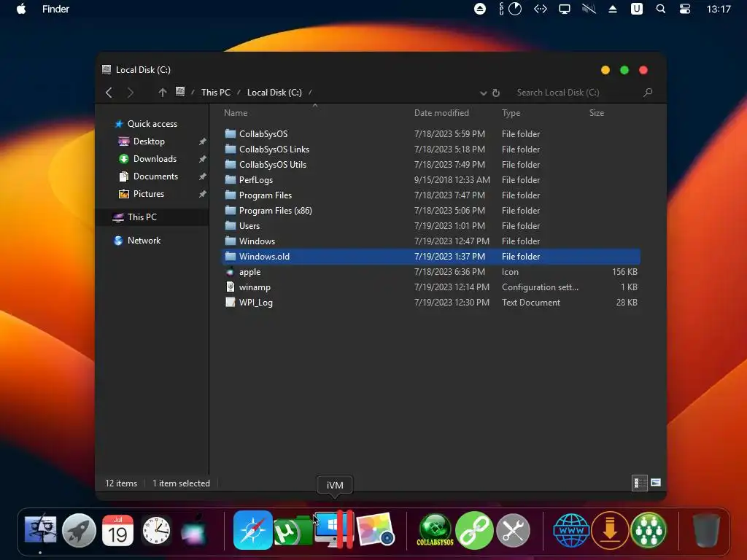This screenshot has height=560, width=747.
Task: Go back with the left arrow button
Action: (109, 93)
